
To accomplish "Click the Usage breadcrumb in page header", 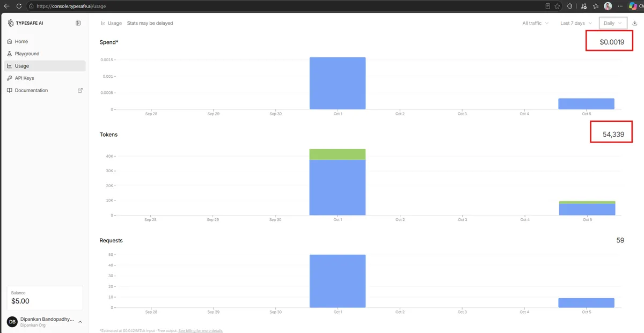I will [x=111, y=23].
